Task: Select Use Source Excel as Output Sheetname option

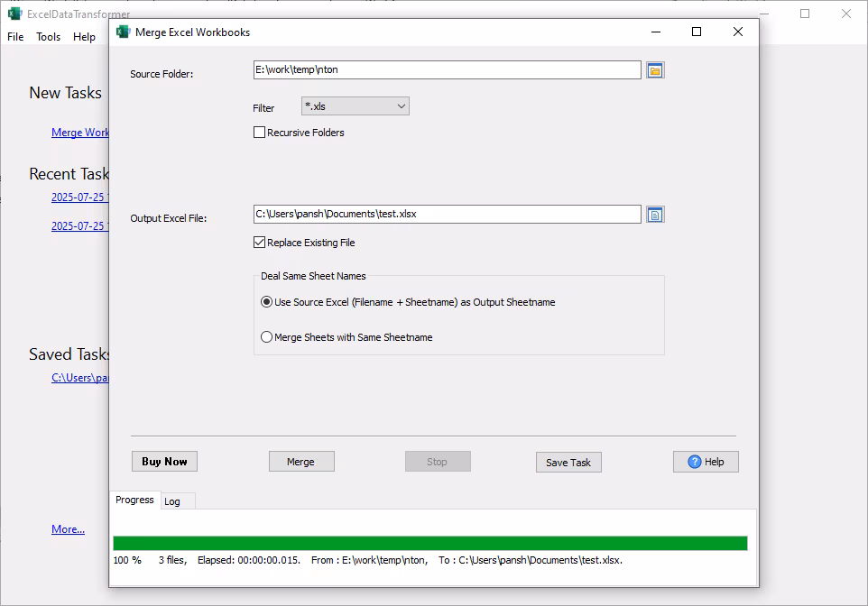Action: [x=268, y=301]
